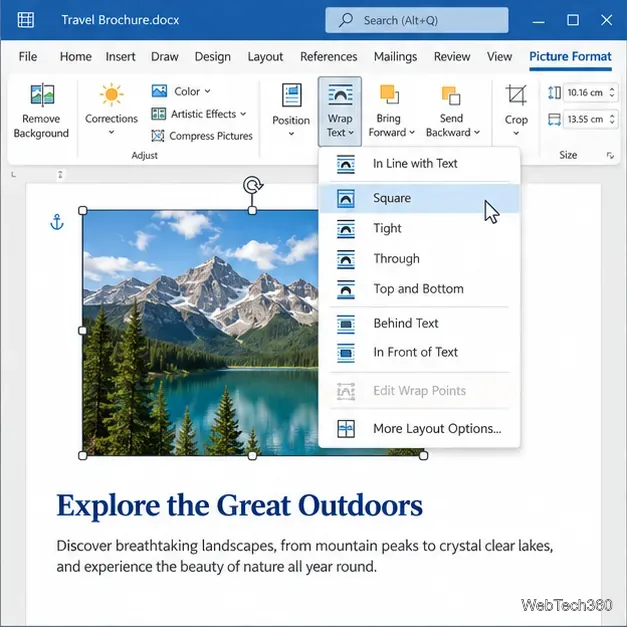Viewport: 627px width, 627px height.
Task: Choose In Front of Text wrapping
Action: 419,353
